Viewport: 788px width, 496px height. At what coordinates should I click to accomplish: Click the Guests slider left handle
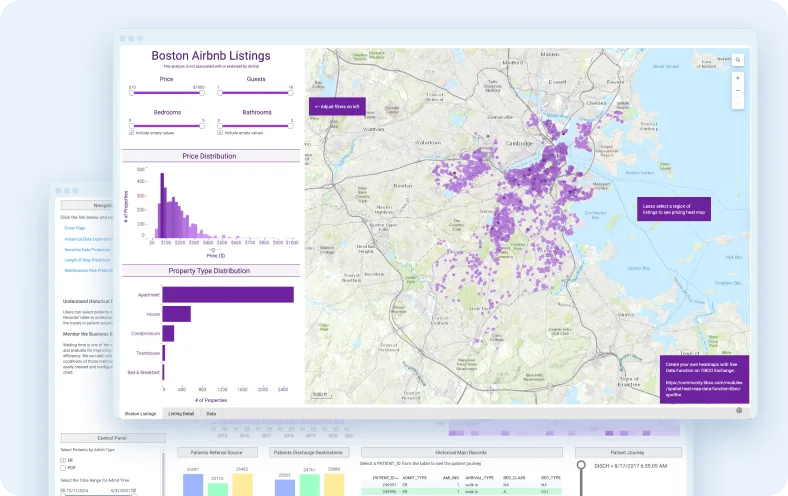[220, 93]
